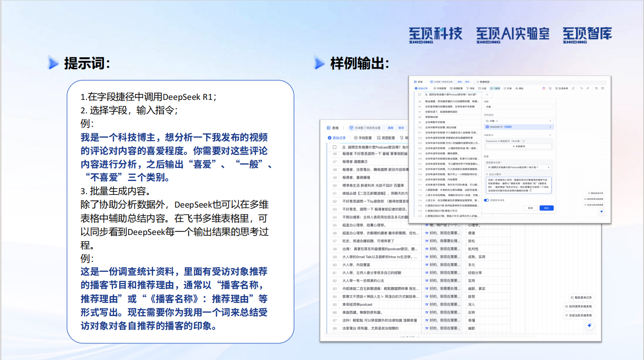Click 取消 in the field config panel
This screenshot has height=360, width=644.
tap(530, 208)
